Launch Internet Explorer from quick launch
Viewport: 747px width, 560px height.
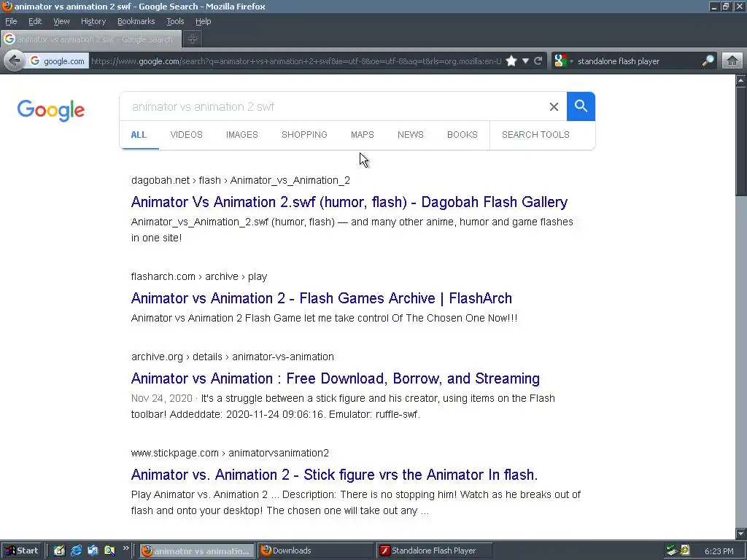click(x=76, y=551)
